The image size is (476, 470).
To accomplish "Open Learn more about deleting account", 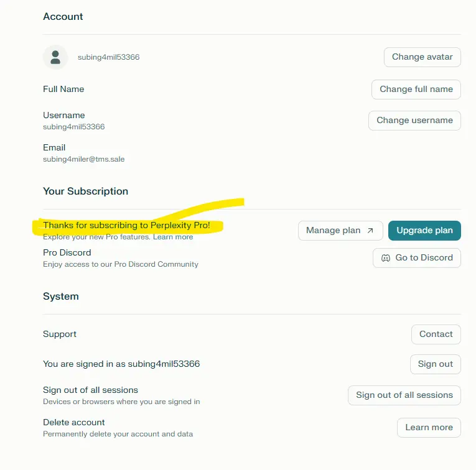I will point(429,428).
